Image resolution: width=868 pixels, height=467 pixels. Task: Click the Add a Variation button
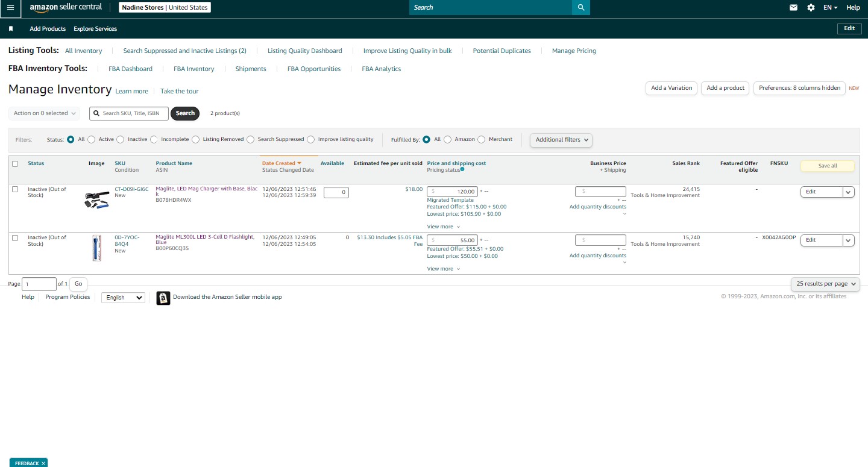pos(671,88)
